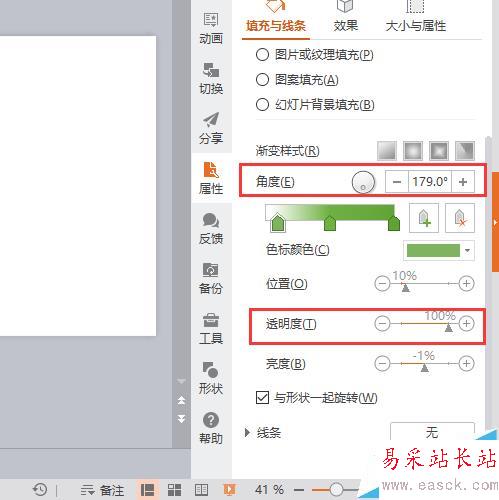Decrease 亮度 with minus button
Image resolution: width=499 pixels, height=500 pixels.
point(382,363)
